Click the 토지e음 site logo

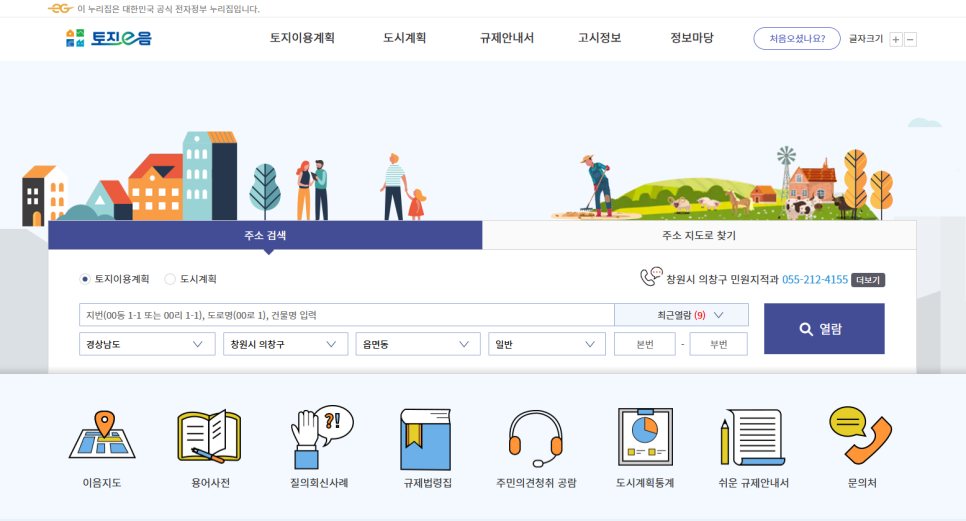click(108, 38)
